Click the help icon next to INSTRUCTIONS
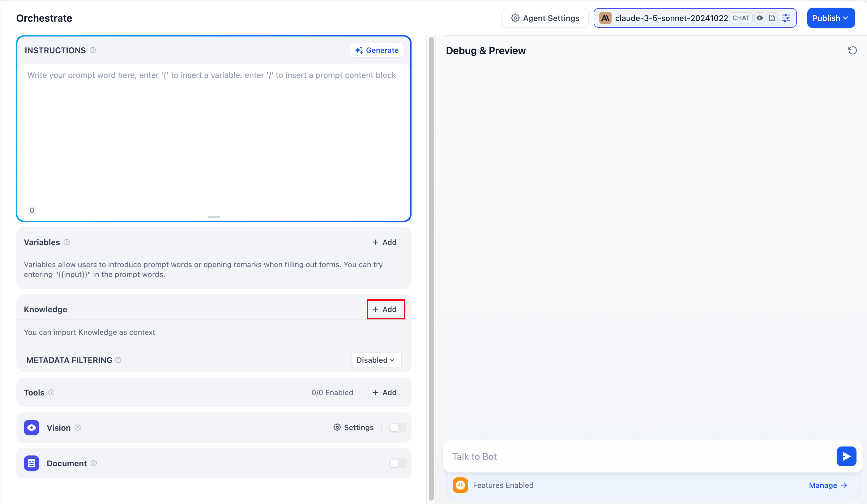 [93, 50]
